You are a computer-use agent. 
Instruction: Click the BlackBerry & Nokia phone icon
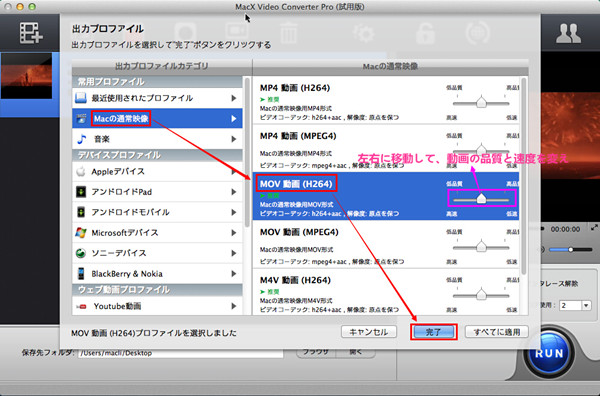(81, 274)
